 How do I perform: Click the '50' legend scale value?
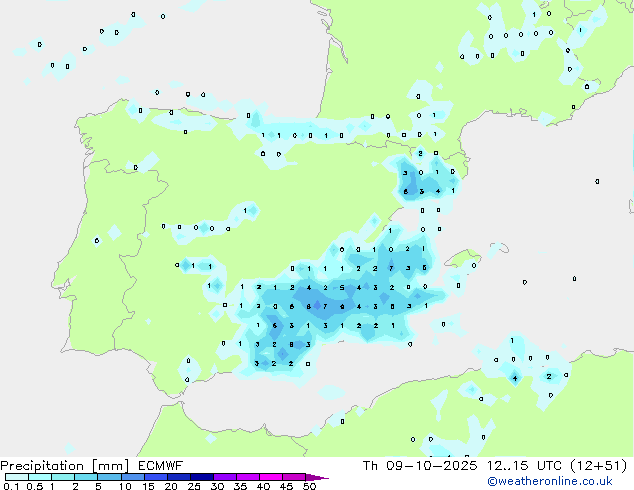click(309, 486)
